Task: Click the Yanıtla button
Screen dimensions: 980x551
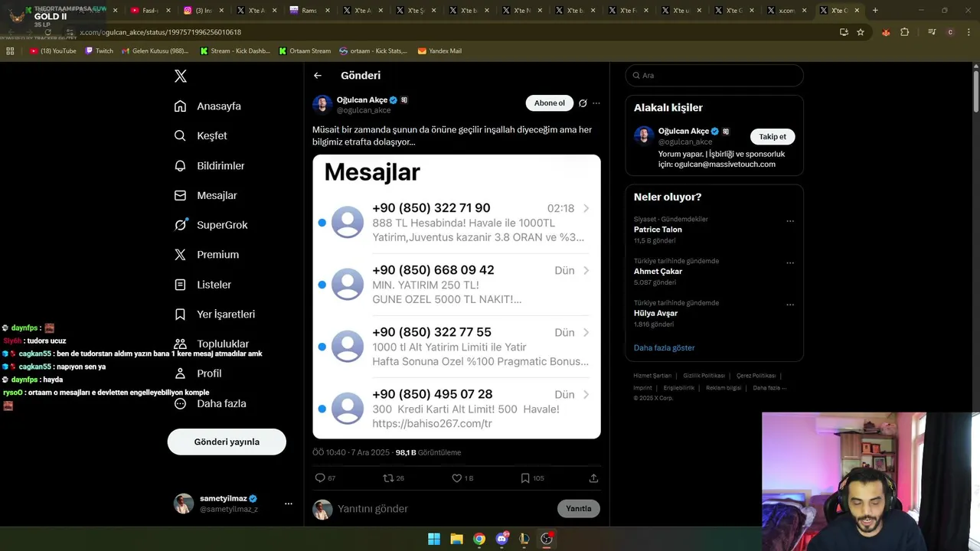Action: 579,509
